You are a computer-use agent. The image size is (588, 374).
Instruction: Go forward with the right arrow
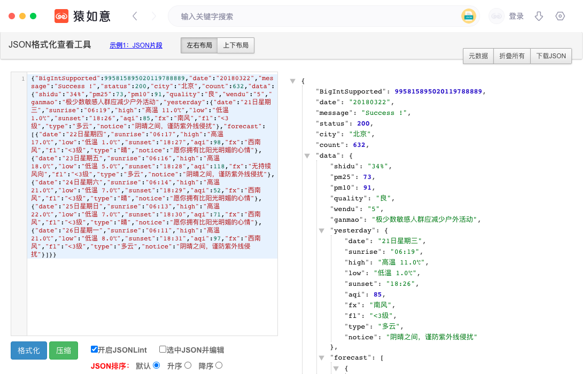[154, 17]
